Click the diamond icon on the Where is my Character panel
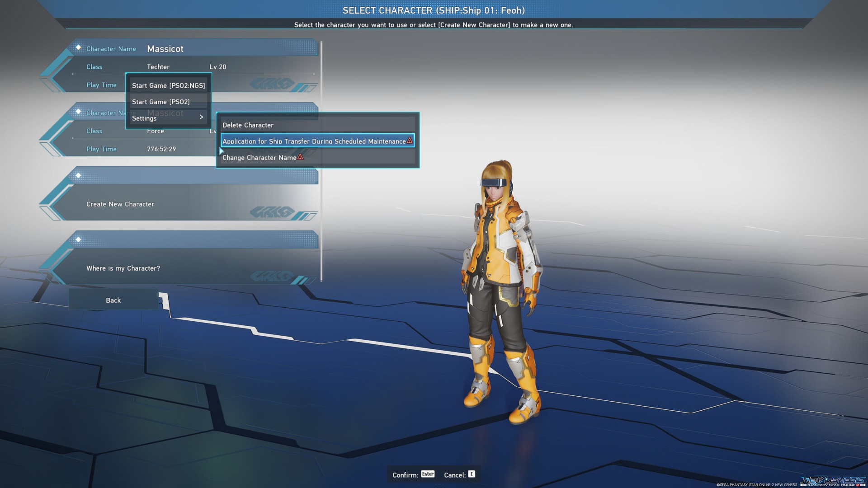Screen dimensions: 868x488 [x=79, y=239]
